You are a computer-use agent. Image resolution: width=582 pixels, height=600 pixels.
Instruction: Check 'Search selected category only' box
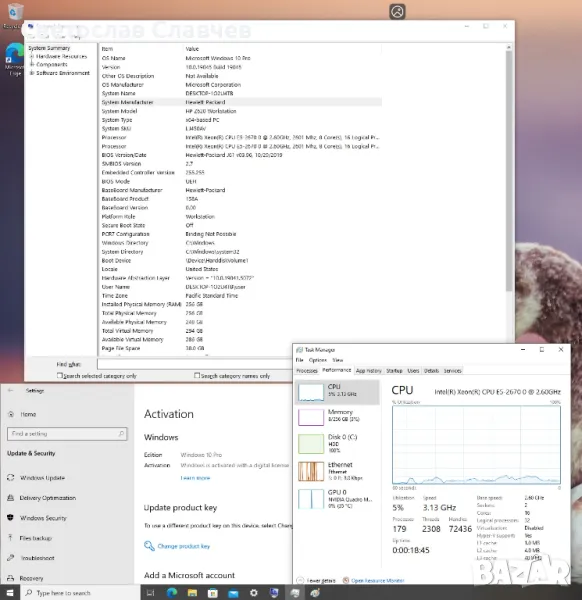59,375
